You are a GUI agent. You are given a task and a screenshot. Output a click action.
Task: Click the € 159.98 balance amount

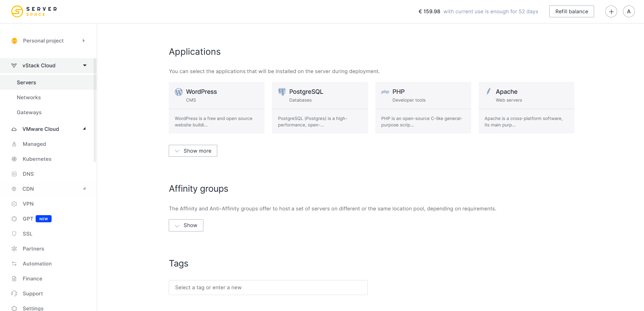coord(429,12)
